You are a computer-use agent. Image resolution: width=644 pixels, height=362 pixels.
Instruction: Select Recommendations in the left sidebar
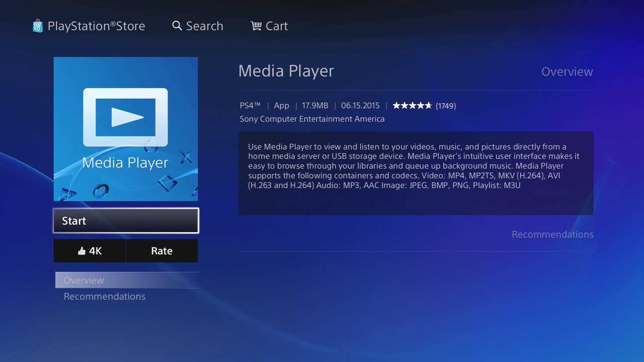pos(105,297)
